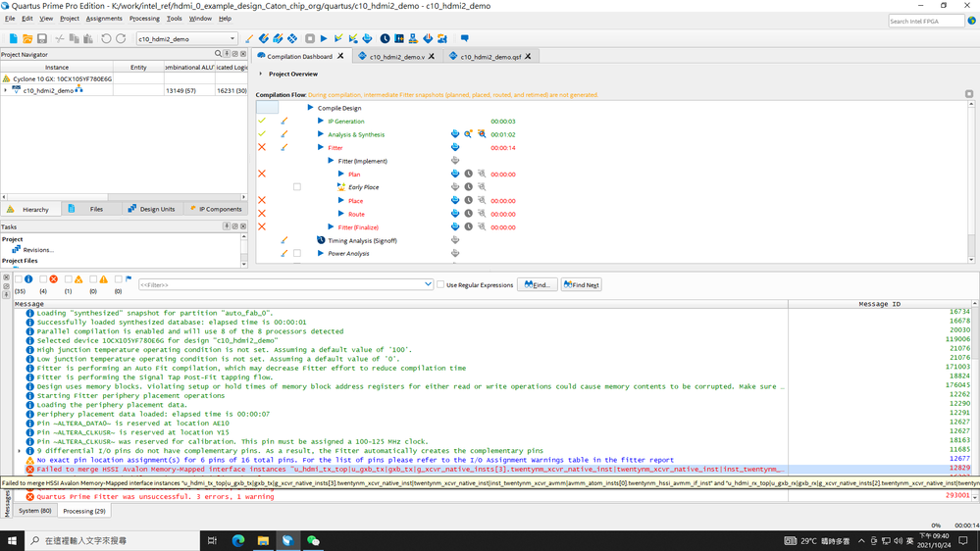
Task: Open the Timing Analyzer clock icon in the toolbar
Action: tap(385, 39)
